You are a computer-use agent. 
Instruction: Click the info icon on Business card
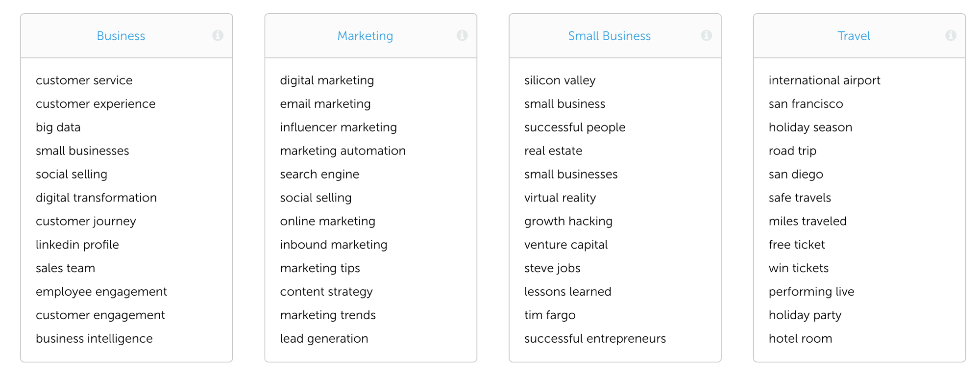click(218, 35)
